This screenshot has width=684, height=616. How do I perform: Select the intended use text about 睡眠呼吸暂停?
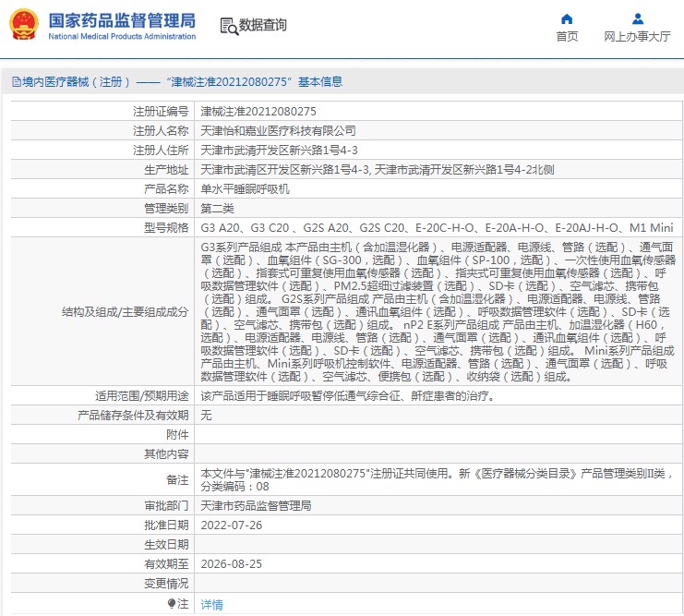pyautogui.click(x=348, y=396)
